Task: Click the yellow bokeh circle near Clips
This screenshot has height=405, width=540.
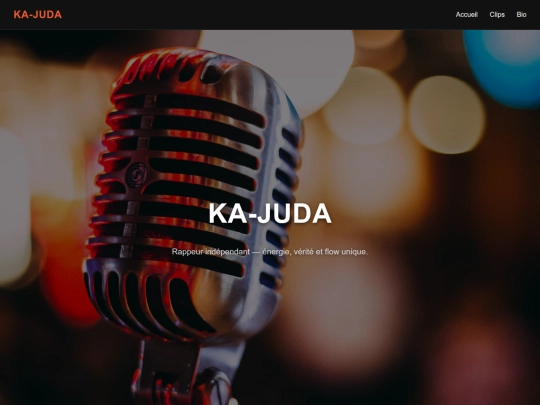Action: 447,115
